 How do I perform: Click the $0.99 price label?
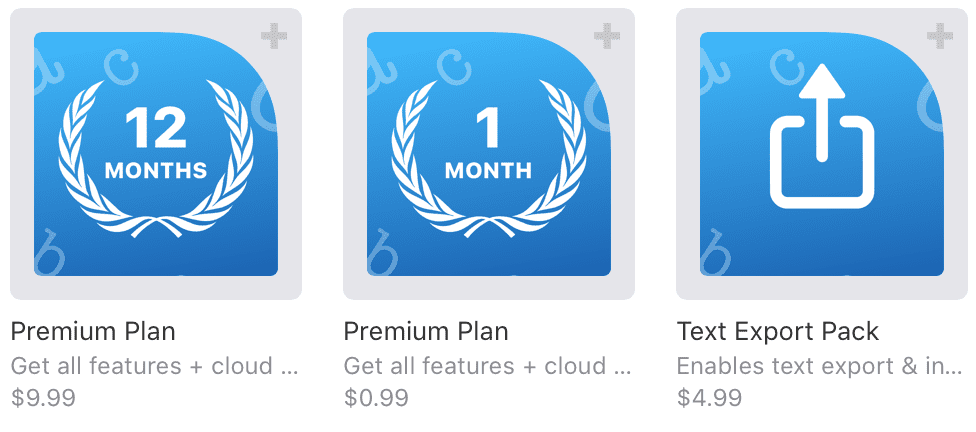coord(376,398)
